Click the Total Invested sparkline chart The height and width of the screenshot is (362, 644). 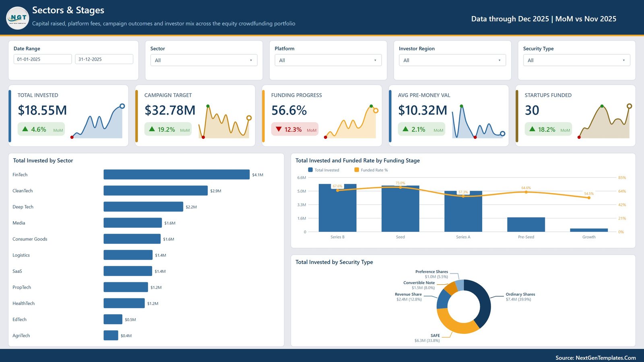(97, 121)
